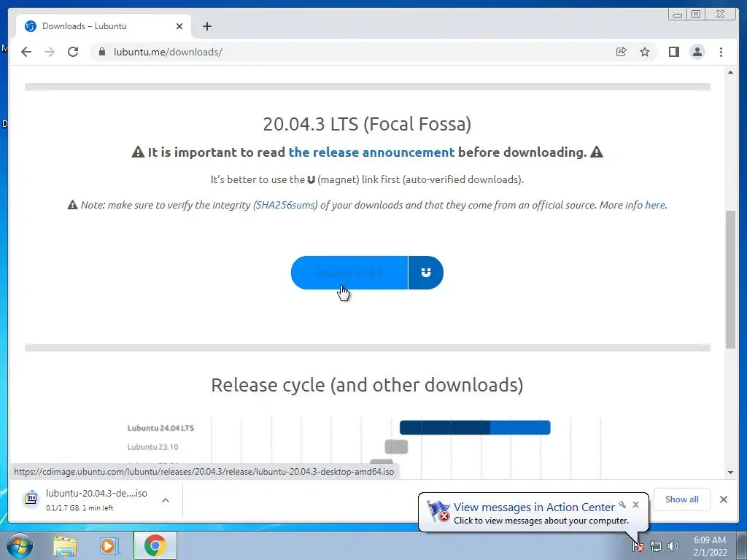The width and height of the screenshot is (747, 560).
Task: Click the scrollbar down arrow
Action: tap(731, 472)
